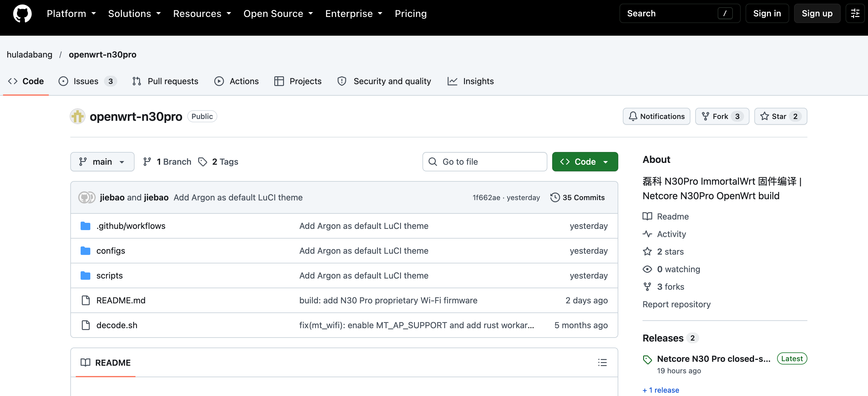Viewport: 868px width, 396px height.
Task: Expand the green Code dropdown
Action: pyautogui.click(x=585, y=162)
